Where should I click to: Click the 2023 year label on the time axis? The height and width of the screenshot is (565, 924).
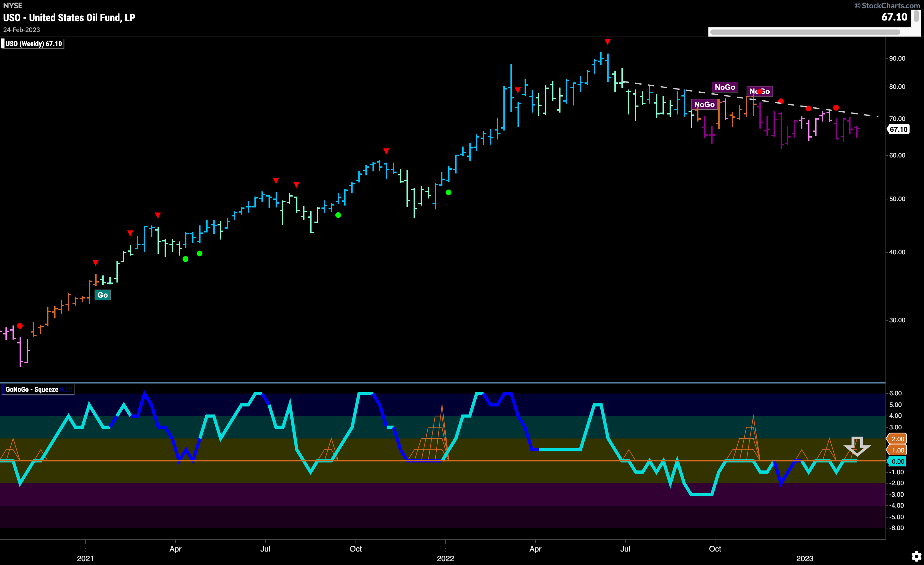coord(805,558)
